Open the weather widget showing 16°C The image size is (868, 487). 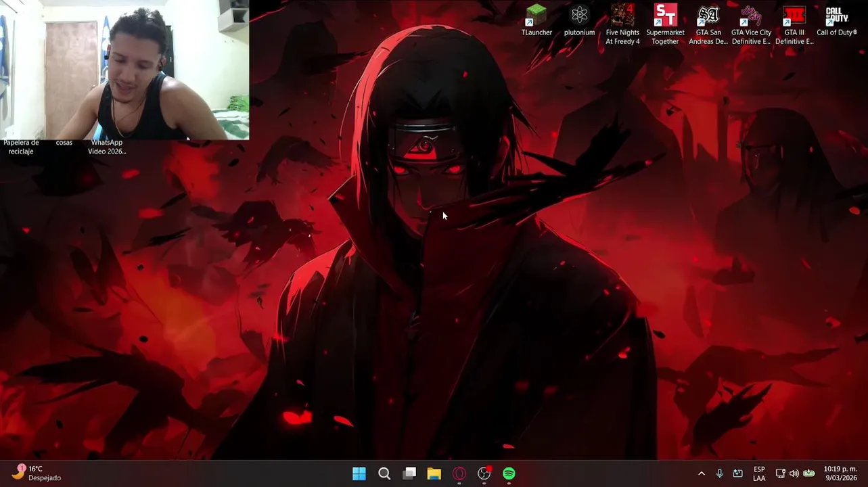pos(37,473)
